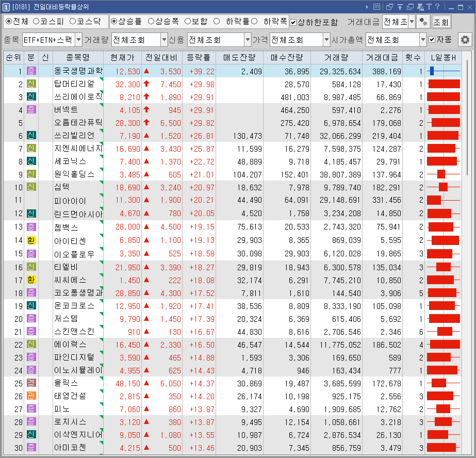The height and width of the screenshot is (458, 476).
Task: Click the 전일대비 column header
Action: click(x=161, y=57)
